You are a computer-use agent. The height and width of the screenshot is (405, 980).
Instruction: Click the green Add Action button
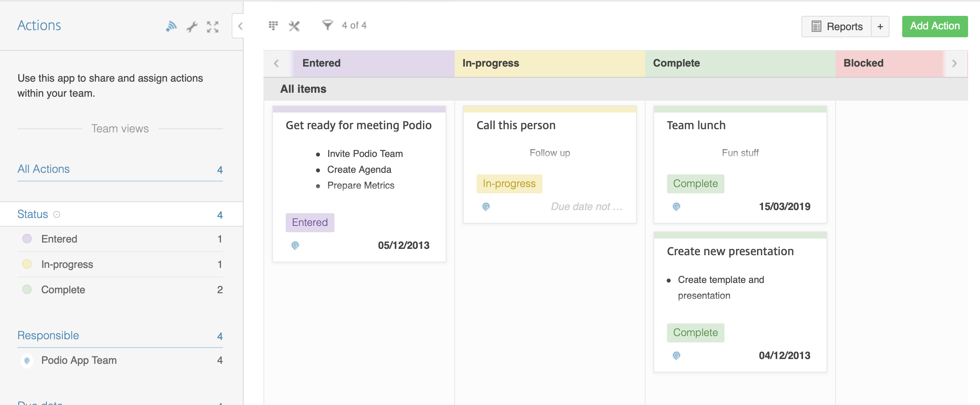coord(934,26)
